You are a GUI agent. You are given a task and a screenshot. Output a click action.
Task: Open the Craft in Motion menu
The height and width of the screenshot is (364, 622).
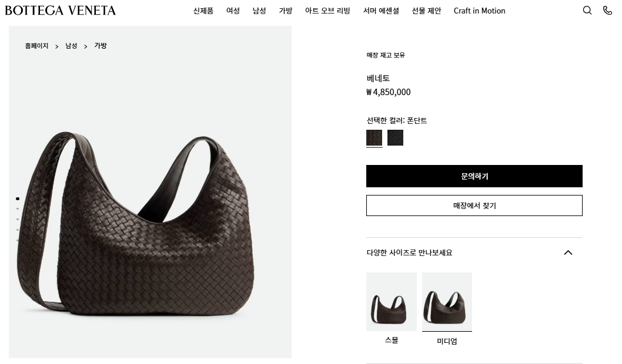479,11
